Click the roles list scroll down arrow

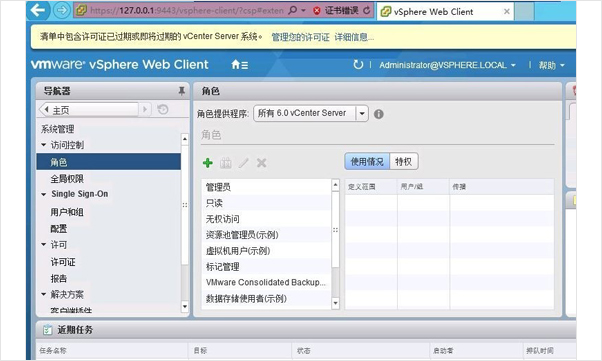point(336,303)
